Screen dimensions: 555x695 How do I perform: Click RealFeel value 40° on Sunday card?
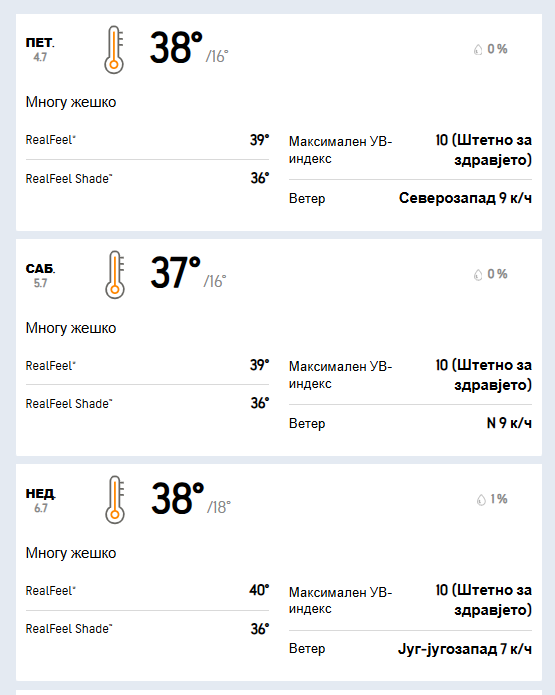click(259, 590)
